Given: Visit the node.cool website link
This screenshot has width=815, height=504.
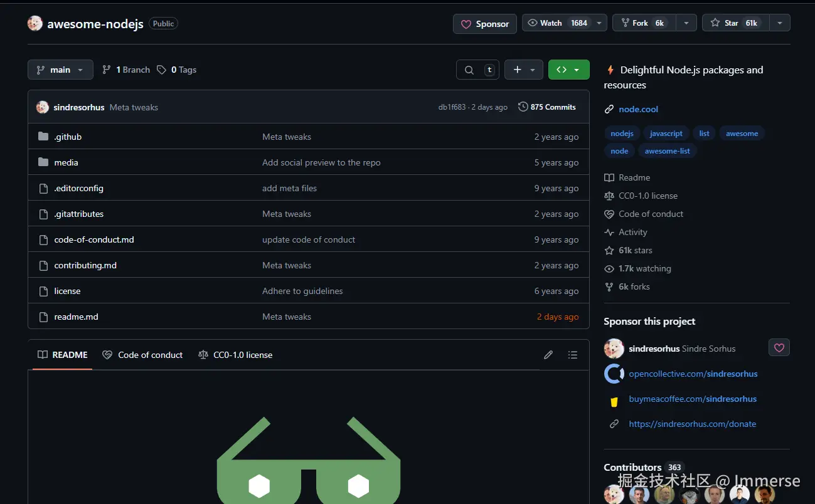Looking at the screenshot, I should click(x=638, y=109).
